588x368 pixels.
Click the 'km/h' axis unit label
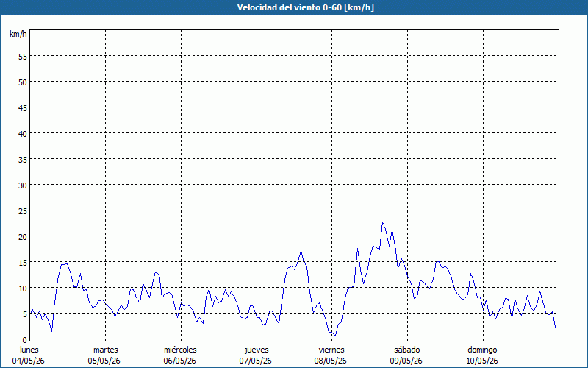(x=18, y=34)
